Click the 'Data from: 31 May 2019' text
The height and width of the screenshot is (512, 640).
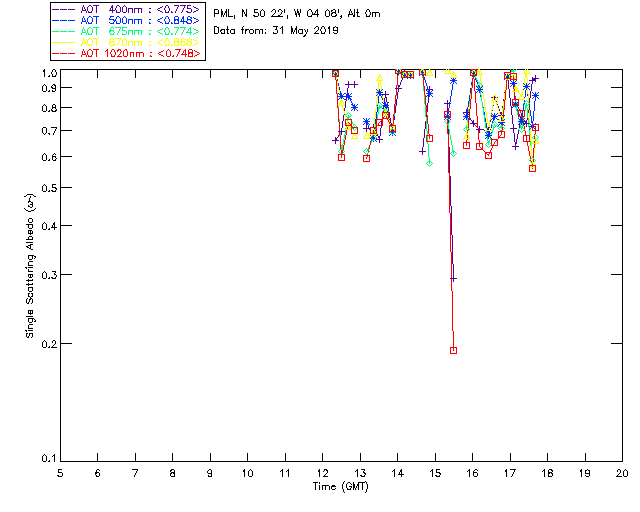pyautogui.click(x=276, y=30)
